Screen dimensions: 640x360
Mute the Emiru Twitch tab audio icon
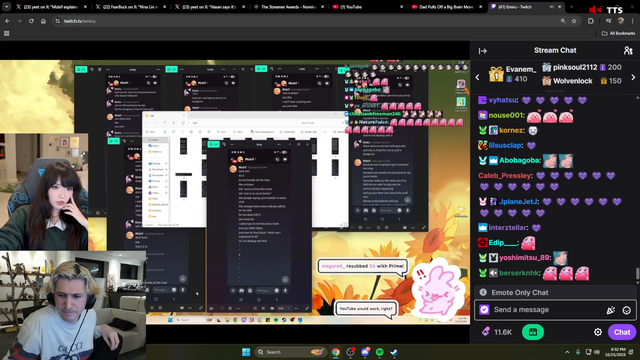point(551,7)
